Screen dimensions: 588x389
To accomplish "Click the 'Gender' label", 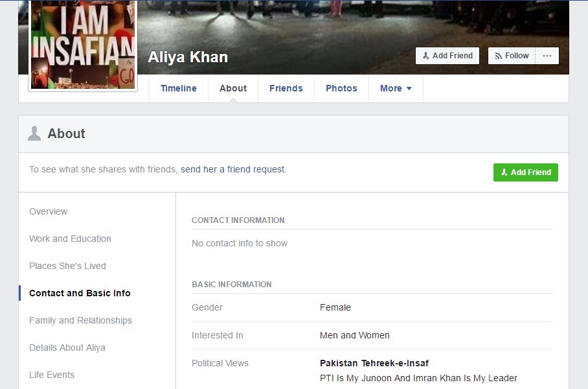I will (x=207, y=307).
